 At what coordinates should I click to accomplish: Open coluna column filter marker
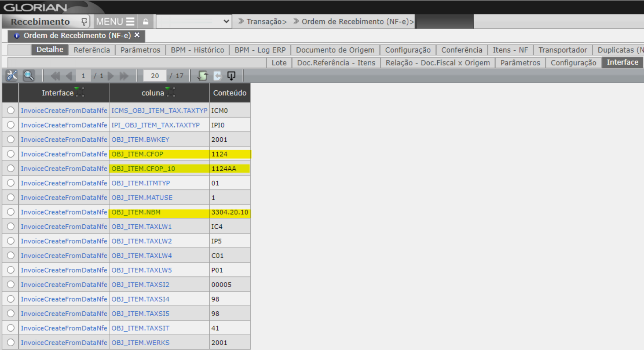[170, 92]
